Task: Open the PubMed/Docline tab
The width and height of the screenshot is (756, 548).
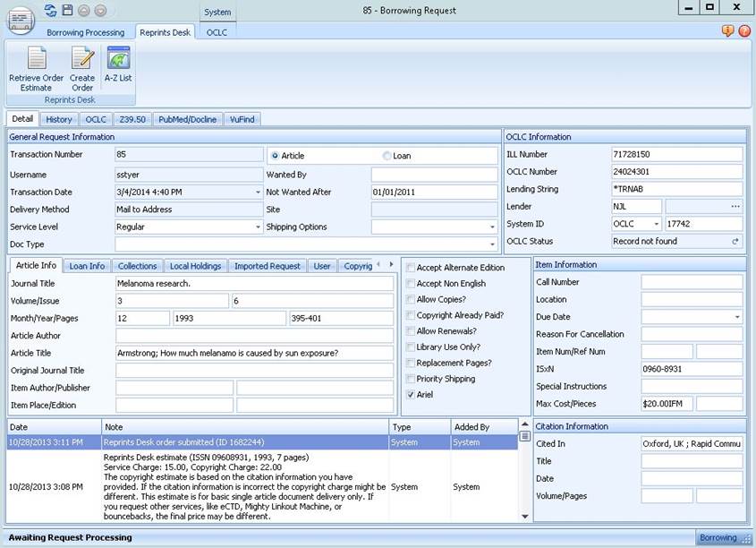Action: tap(187, 118)
